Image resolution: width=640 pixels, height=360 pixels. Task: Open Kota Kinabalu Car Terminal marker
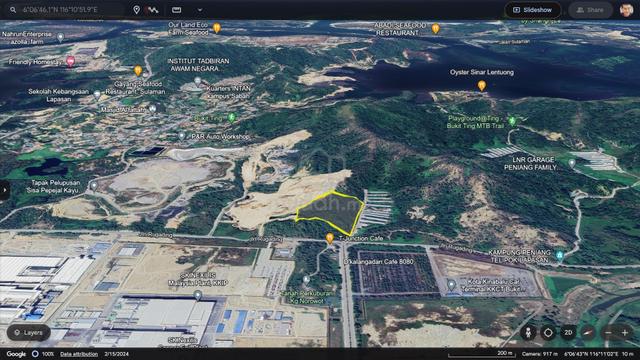coord(451,284)
